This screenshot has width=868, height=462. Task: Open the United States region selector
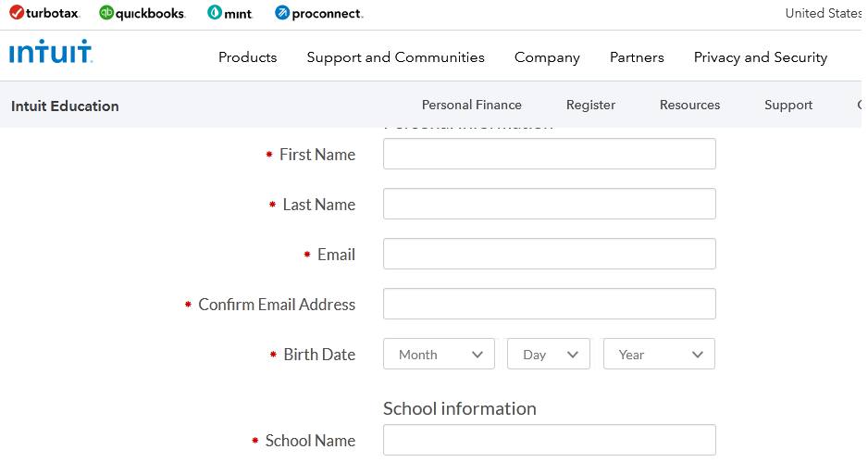824,13
